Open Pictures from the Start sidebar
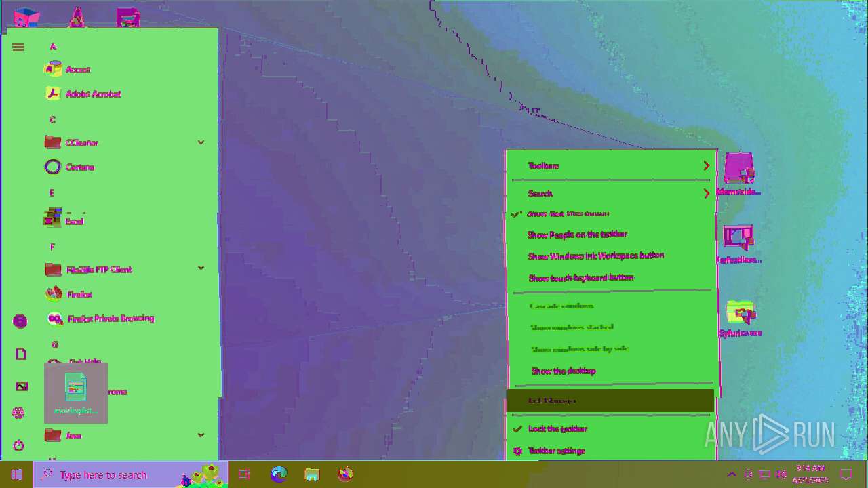Viewport: 868px width, 488px height. point(22,386)
